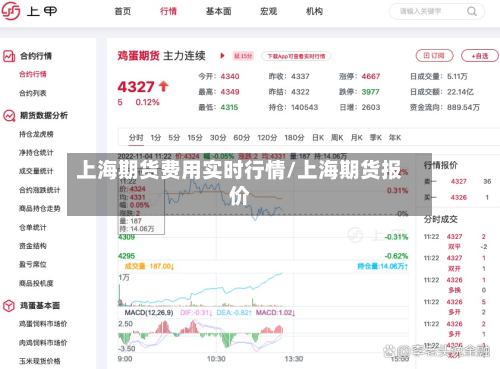Select the 日K chart period tab
Image resolution: width=500 pixels, height=369 pixels.
click(x=318, y=137)
